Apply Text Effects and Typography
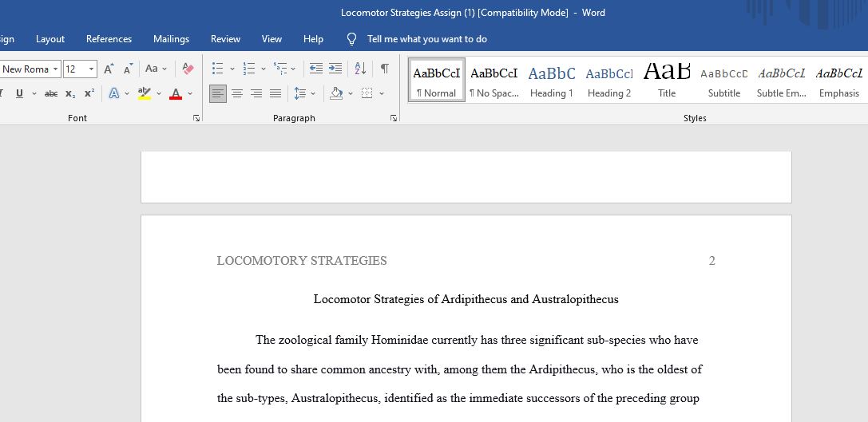The width and height of the screenshot is (868, 422). (114, 93)
